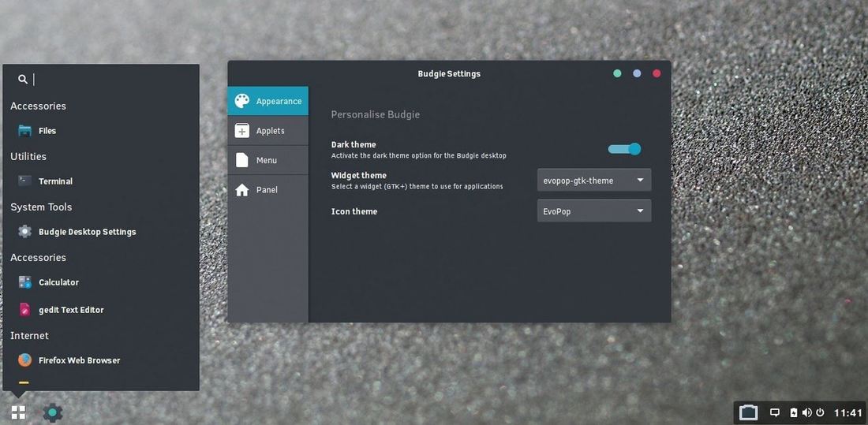
Task: Check the battery charging indicator
Action: [794, 413]
